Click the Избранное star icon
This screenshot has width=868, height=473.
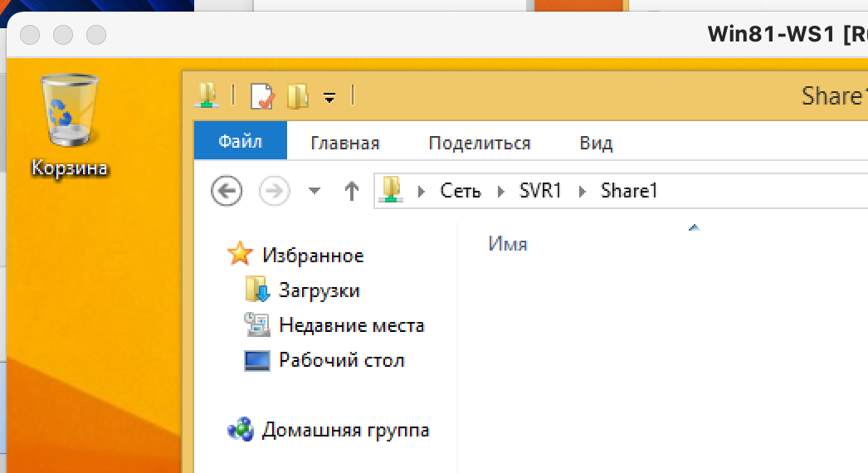click(240, 254)
